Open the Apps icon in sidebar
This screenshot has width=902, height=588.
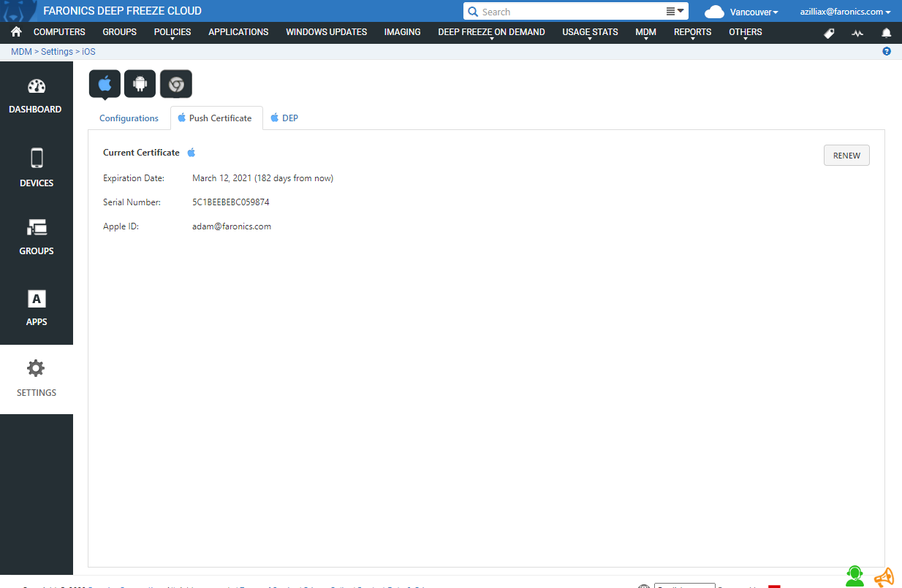click(37, 299)
